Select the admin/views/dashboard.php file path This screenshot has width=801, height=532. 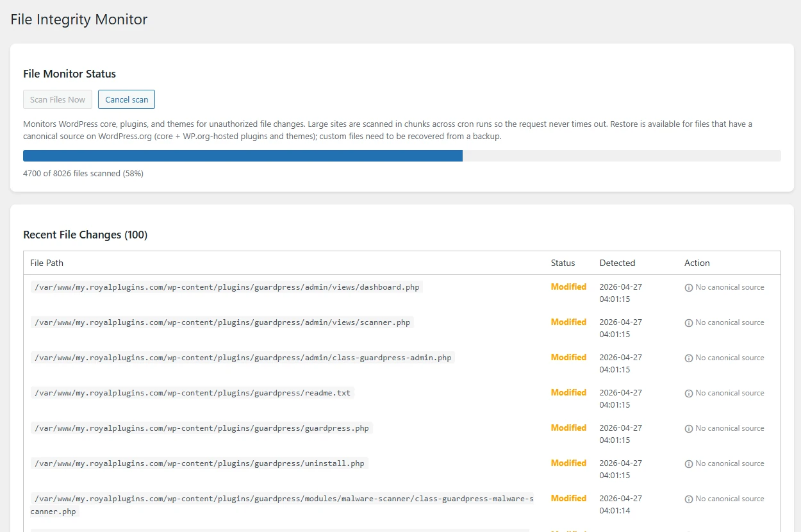(227, 287)
